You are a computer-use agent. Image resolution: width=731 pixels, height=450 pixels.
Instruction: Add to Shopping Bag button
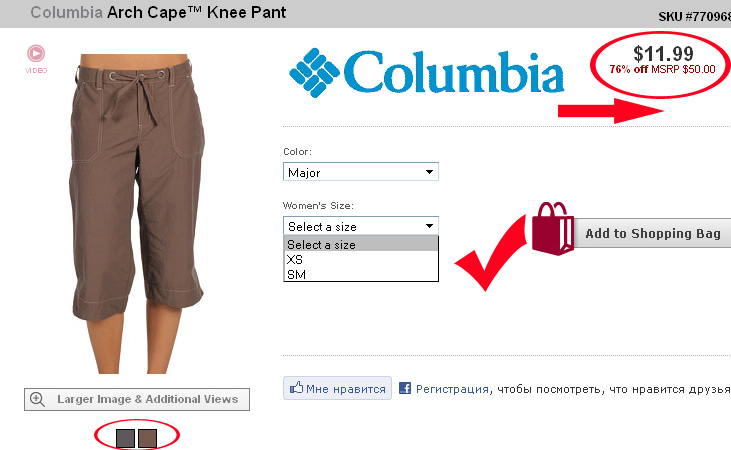652,233
